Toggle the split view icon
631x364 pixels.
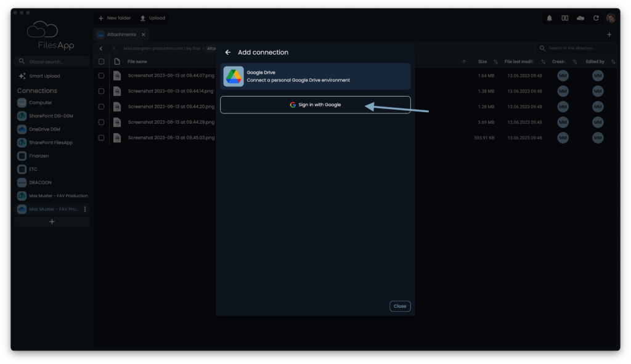(565, 18)
